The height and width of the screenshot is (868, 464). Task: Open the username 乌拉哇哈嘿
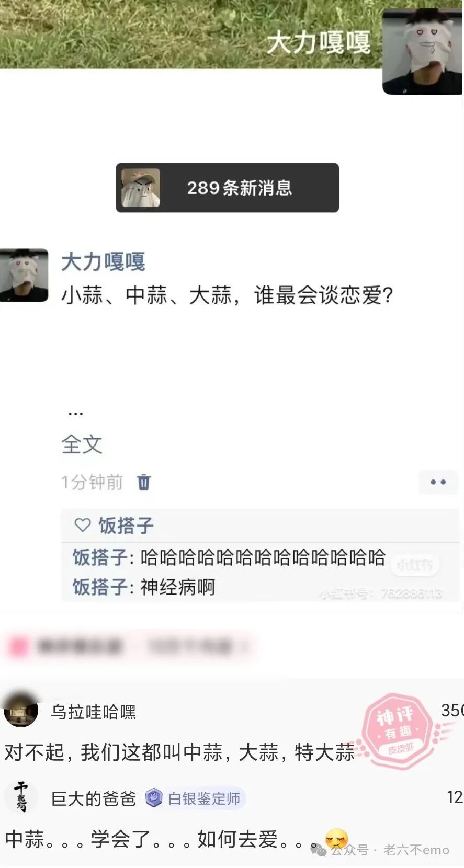point(94,712)
